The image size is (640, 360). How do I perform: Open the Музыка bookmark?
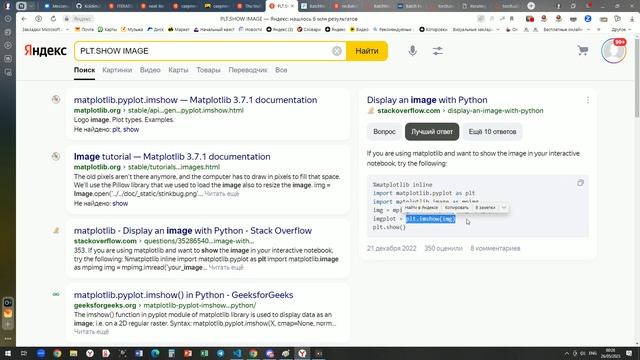[131, 29]
